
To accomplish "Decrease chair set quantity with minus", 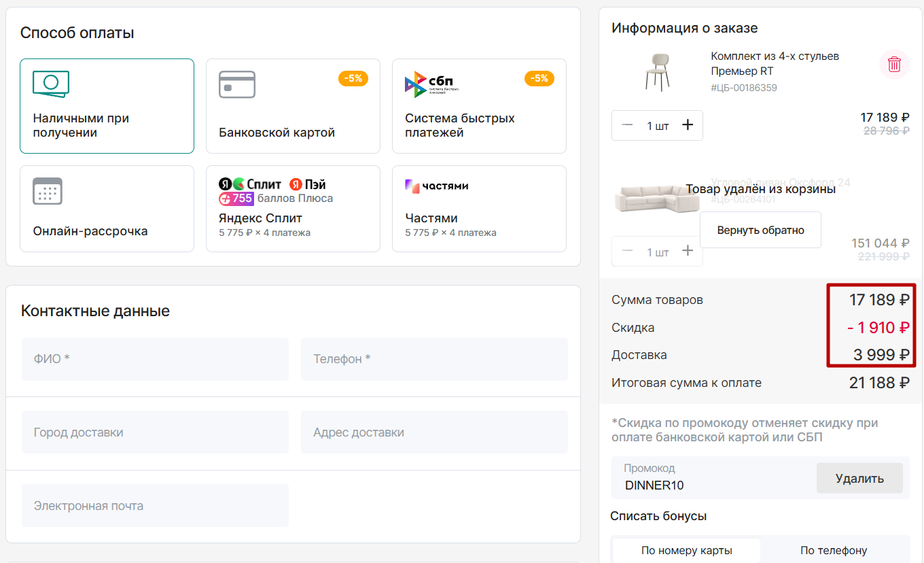I will tap(628, 125).
